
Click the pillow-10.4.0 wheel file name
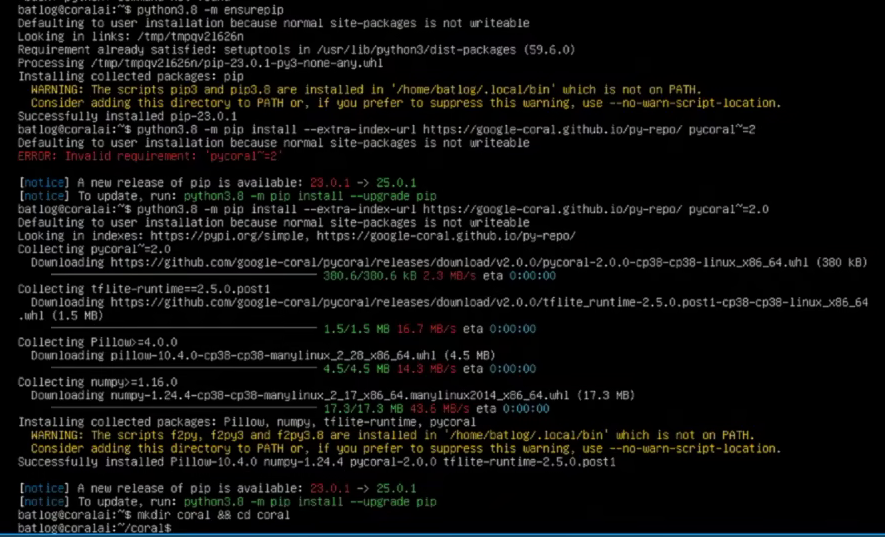[x=273, y=355]
